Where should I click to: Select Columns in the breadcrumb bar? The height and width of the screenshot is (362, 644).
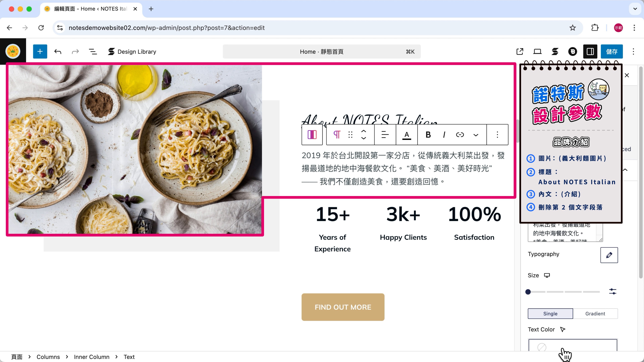pos(48,357)
